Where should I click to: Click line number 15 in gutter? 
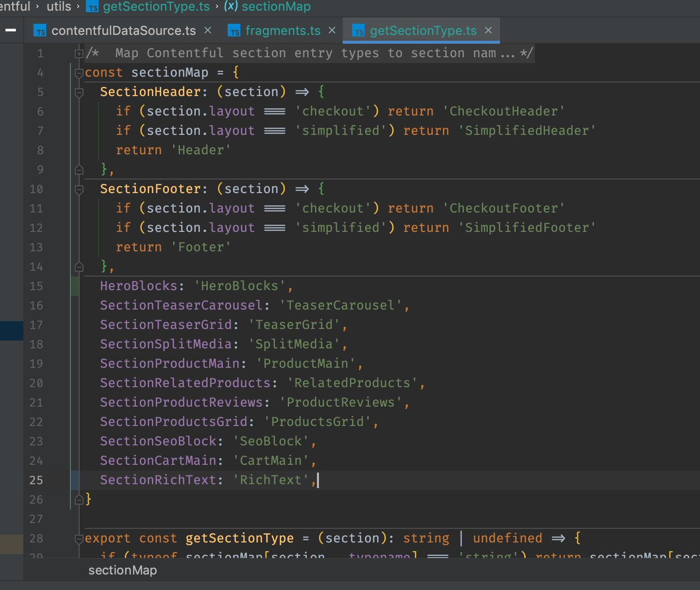36,286
